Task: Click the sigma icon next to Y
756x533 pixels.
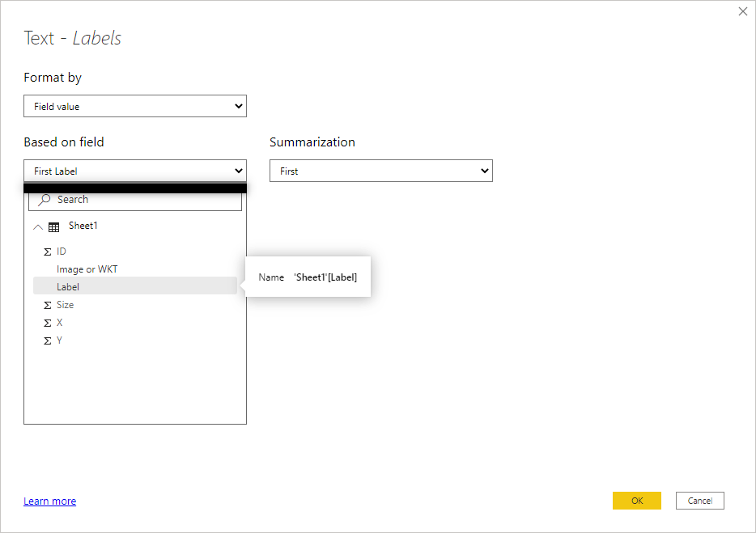Action: (x=47, y=341)
